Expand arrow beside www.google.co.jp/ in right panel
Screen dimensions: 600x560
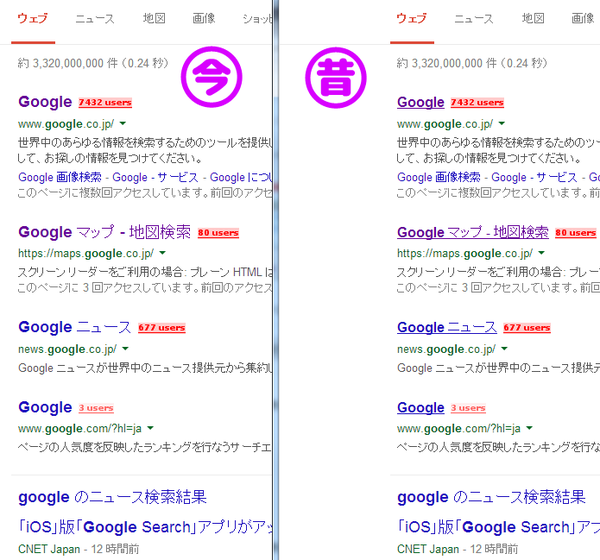pyautogui.click(x=502, y=124)
